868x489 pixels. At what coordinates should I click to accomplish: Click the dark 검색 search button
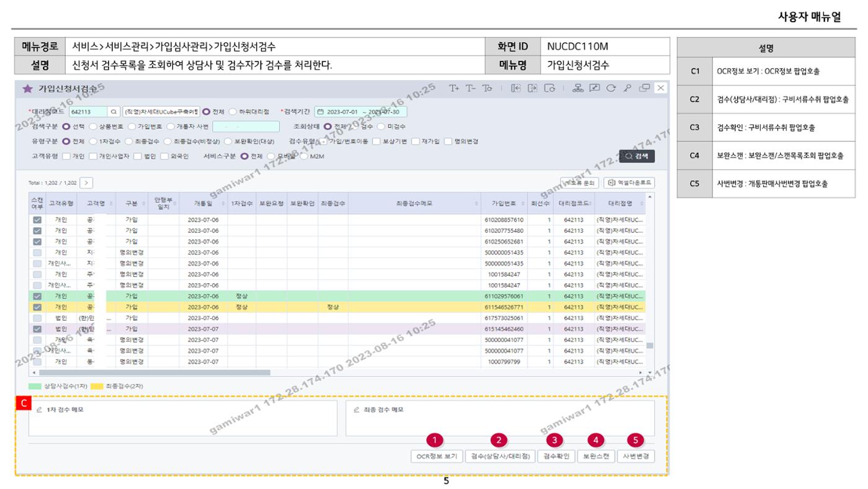637,156
